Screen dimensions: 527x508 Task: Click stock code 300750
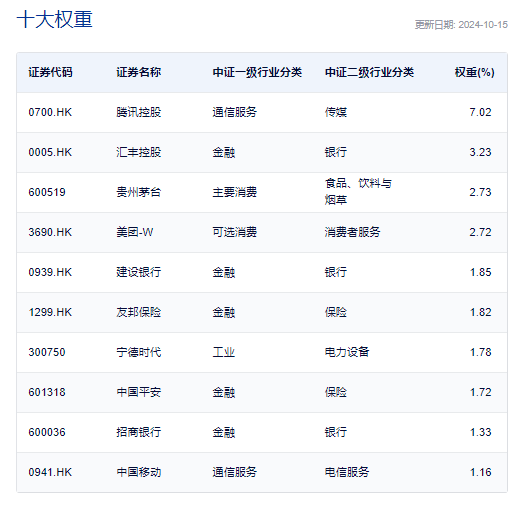coord(47,352)
